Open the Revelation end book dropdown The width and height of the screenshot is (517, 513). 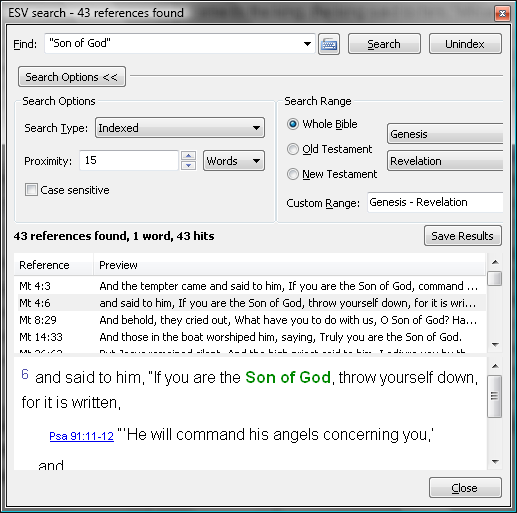tap(445, 161)
